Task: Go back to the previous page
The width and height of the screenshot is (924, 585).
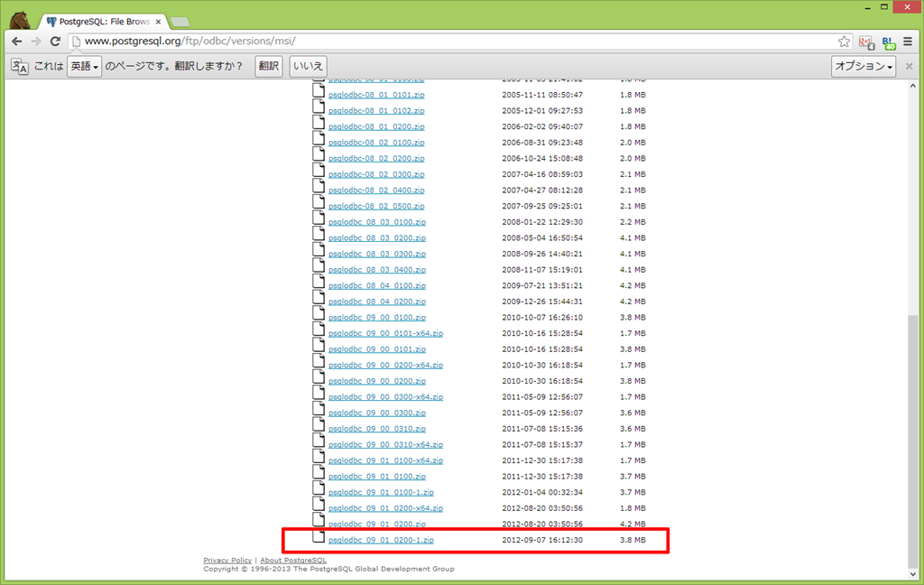Action: (x=17, y=42)
